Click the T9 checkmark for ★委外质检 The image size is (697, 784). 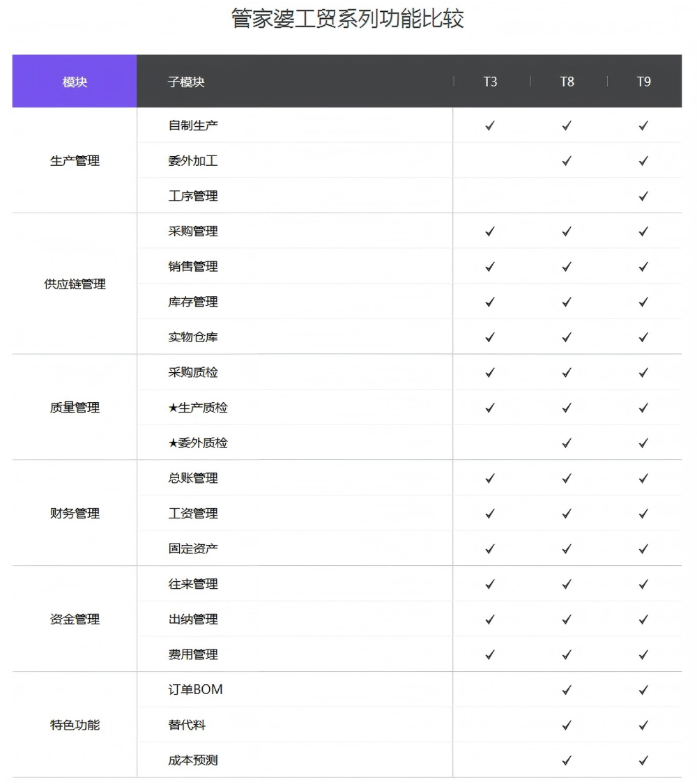pos(643,443)
